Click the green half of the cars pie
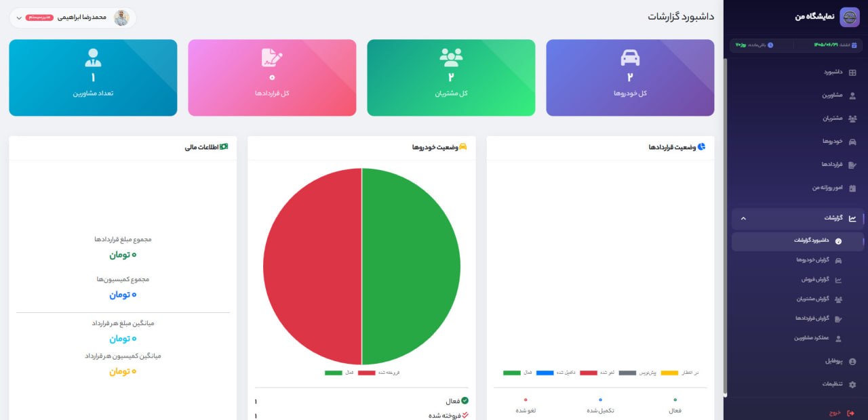Image resolution: width=868 pixels, height=420 pixels. click(x=411, y=266)
